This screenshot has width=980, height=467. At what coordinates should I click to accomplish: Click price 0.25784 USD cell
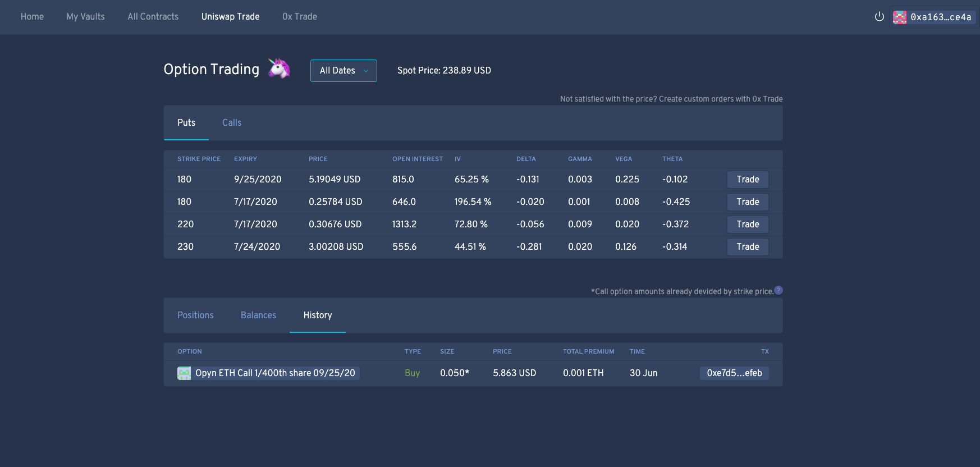point(336,202)
